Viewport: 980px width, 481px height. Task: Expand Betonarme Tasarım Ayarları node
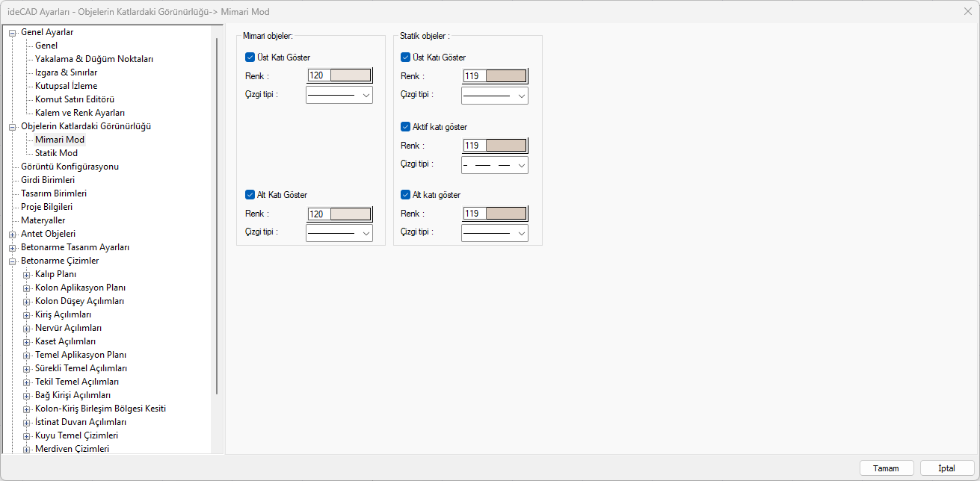pyautogui.click(x=13, y=247)
